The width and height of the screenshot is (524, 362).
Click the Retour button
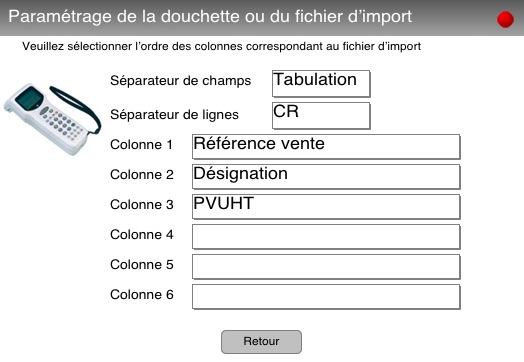click(261, 342)
